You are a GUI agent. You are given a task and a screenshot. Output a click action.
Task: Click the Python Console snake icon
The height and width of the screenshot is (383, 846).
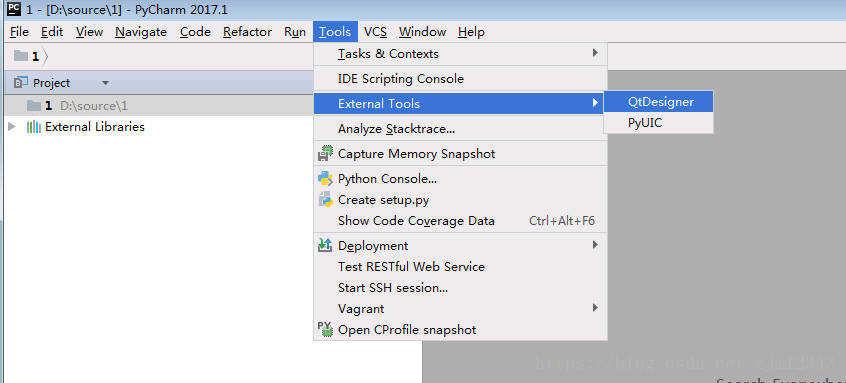(x=325, y=179)
